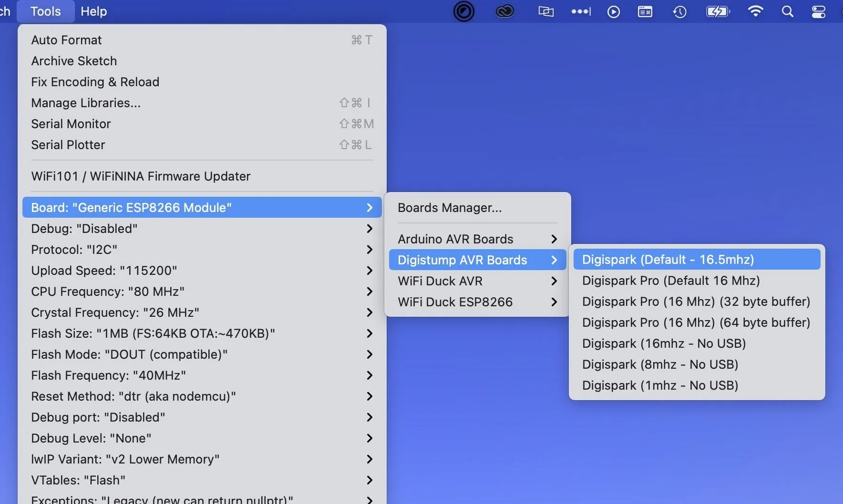Open Time Machine clock icon
Image resolution: width=843 pixels, height=504 pixels.
click(x=679, y=11)
